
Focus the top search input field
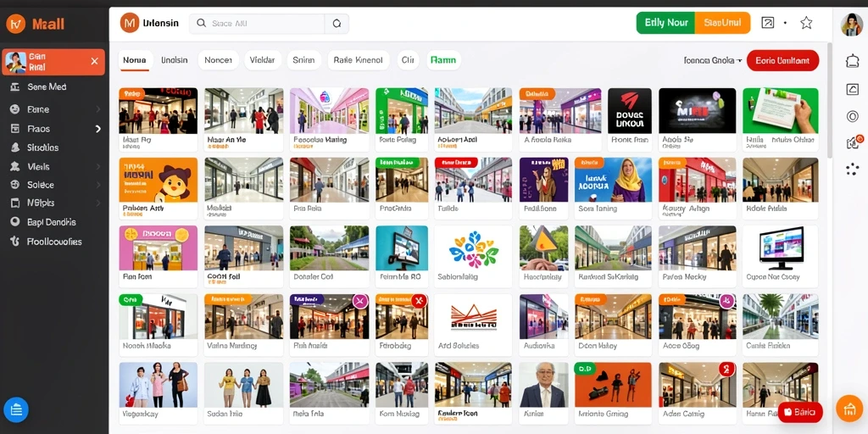point(258,24)
